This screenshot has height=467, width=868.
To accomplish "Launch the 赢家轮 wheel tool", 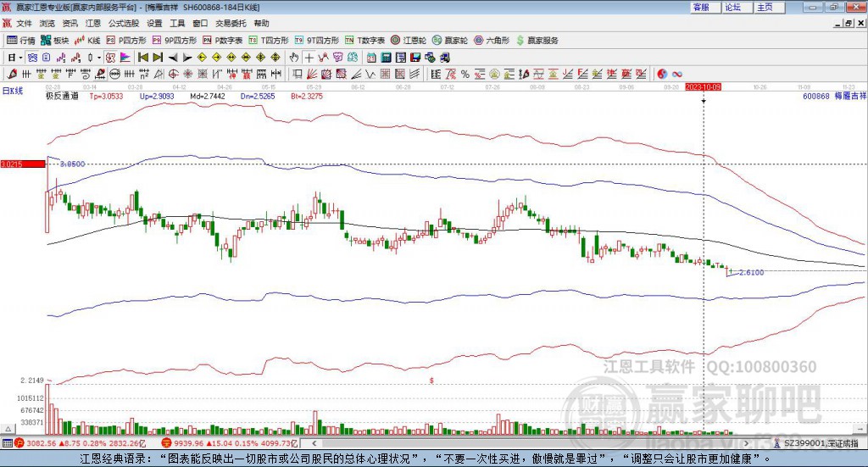I will tap(450, 41).
